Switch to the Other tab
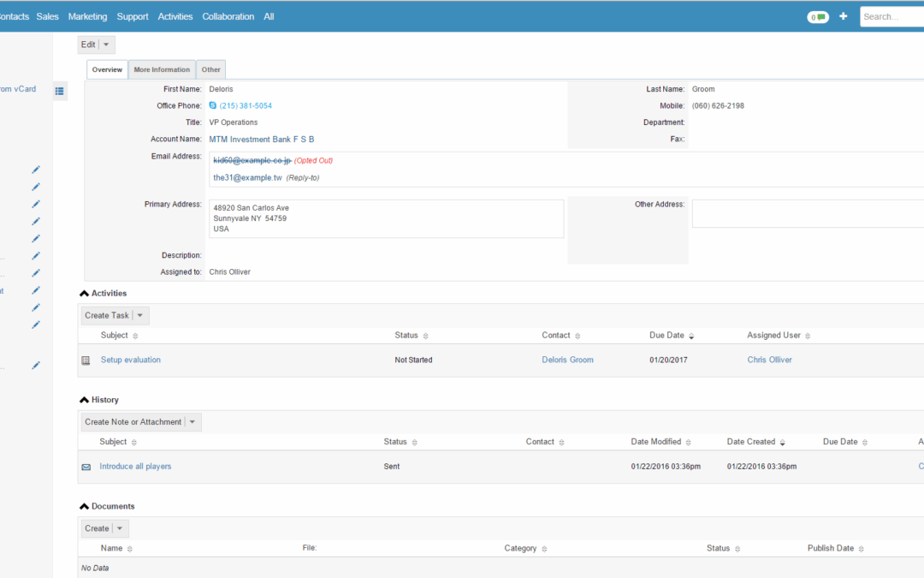 coord(211,69)
